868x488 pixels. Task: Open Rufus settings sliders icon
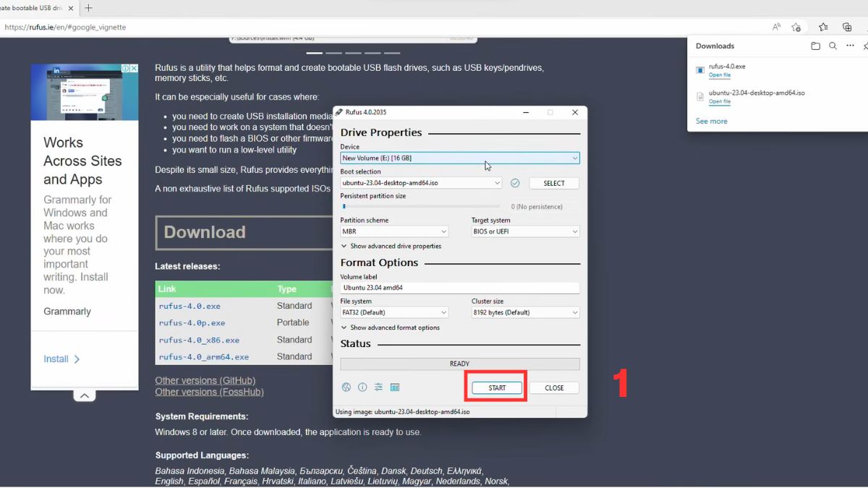378,388
